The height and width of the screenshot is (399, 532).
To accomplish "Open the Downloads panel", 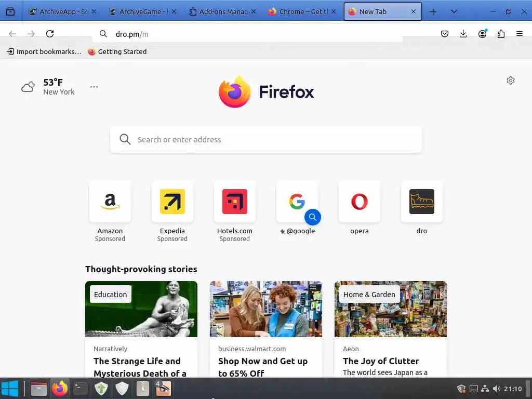I will point(463,34).
